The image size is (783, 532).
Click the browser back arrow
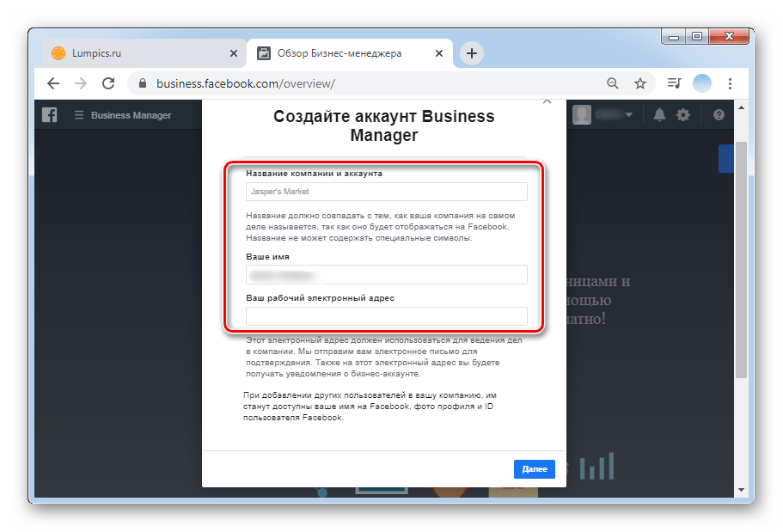pyautogui.click(x=53, y=83)
